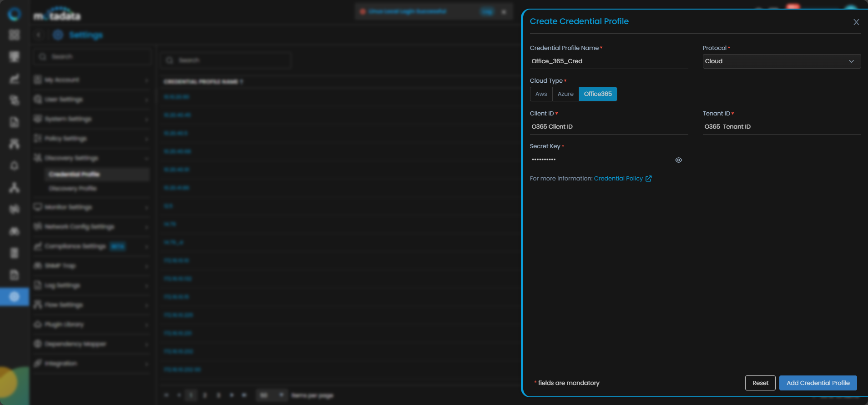Open Flow Settings menu
Image resolution: width=868 pixels, height=405 pixels.
pos(91,305)
